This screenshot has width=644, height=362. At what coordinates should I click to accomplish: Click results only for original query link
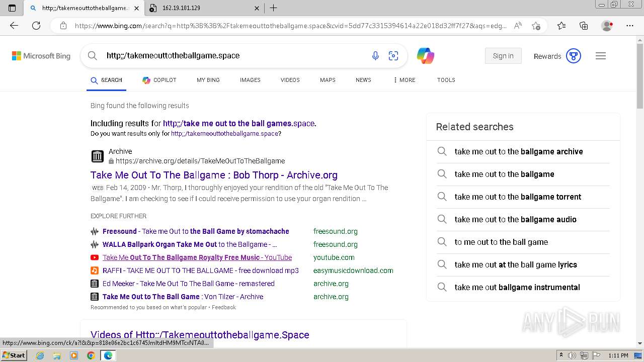point(224,134)
